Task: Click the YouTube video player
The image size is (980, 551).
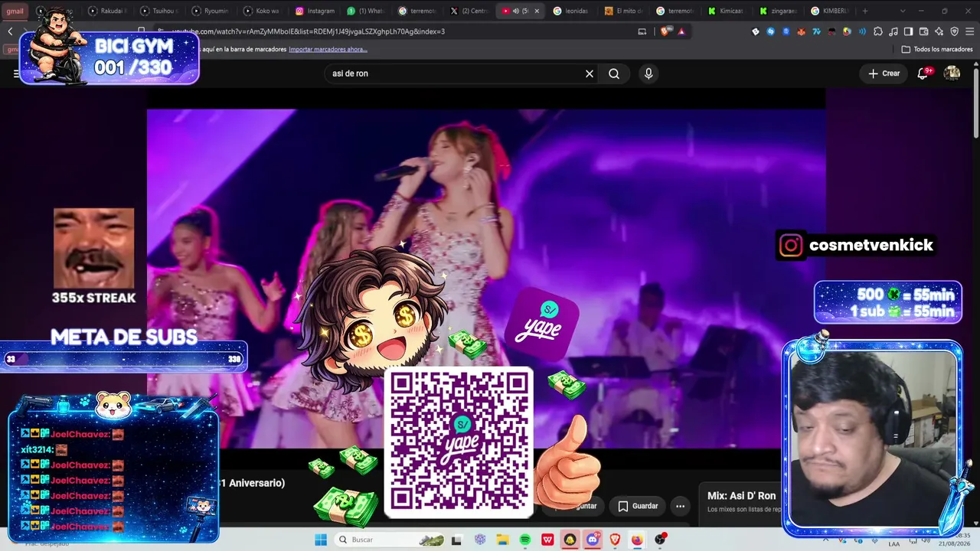Action: (486, 278)
